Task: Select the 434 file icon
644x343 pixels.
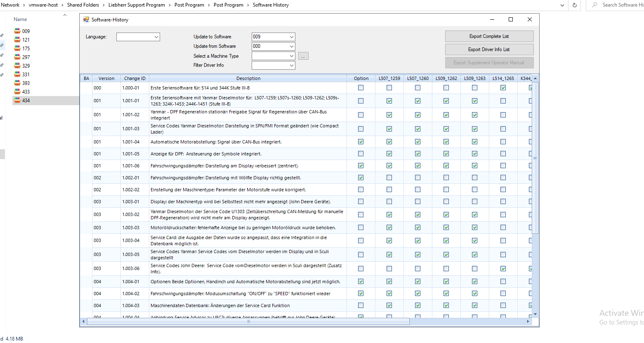Action: tap(17, 100)
